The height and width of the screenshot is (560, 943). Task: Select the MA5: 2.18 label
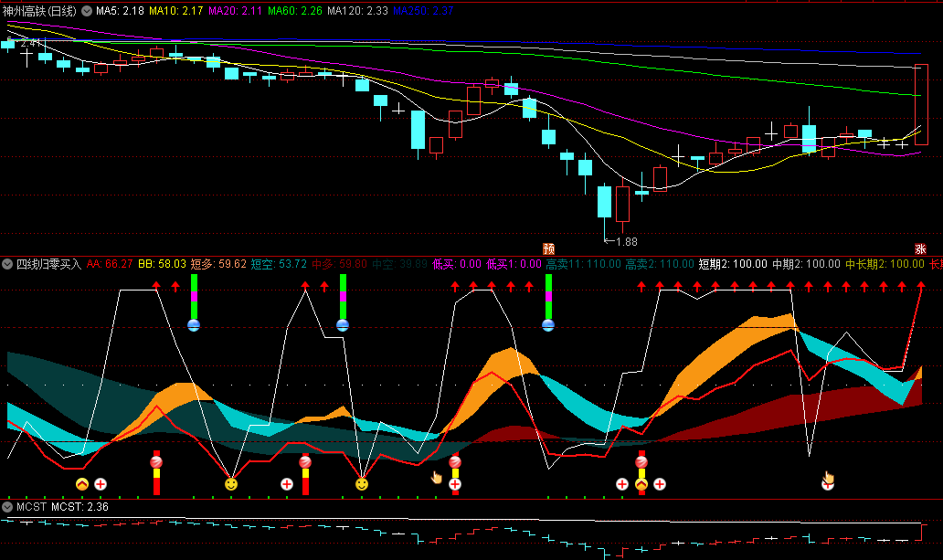point(120,11)
